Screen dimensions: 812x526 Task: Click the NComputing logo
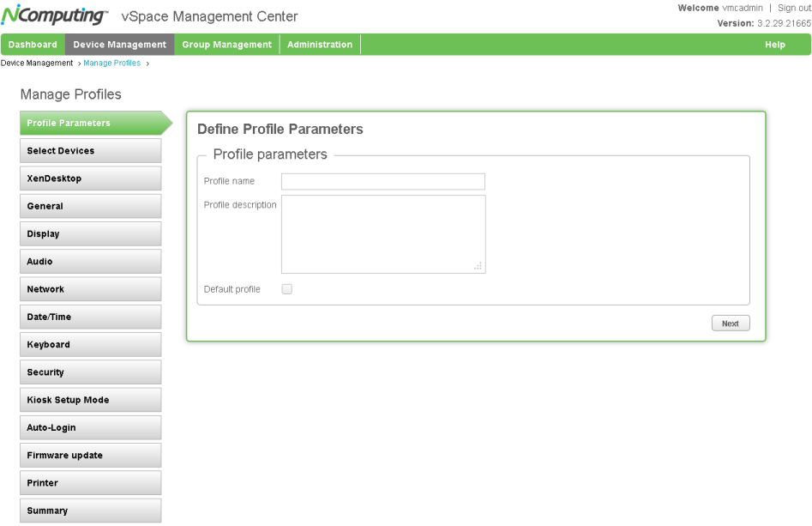coord(54,15)
